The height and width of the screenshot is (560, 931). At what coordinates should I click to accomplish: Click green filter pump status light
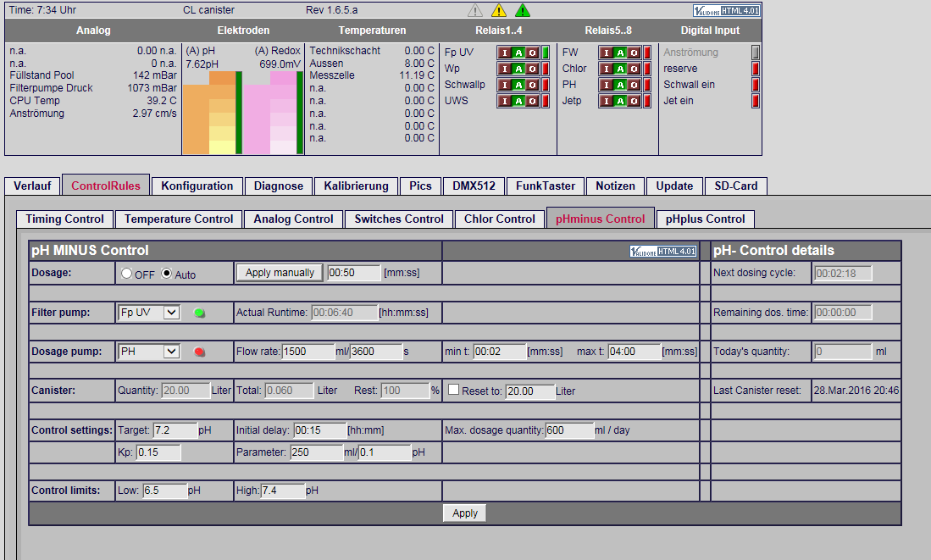200,313
